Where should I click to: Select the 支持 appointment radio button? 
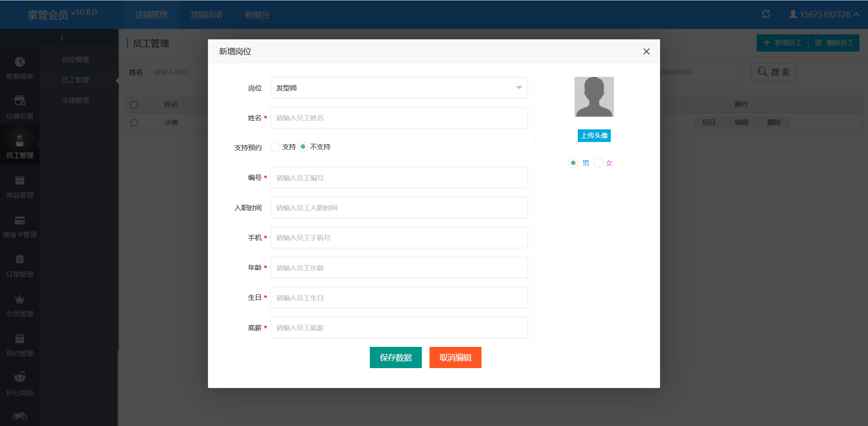point(275,147)
